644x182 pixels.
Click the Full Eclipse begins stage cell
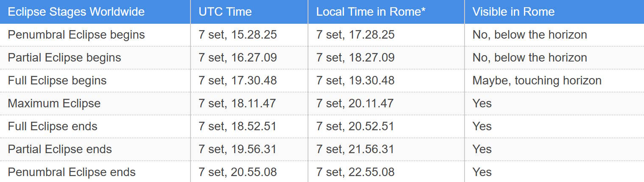tap(57, 81)
